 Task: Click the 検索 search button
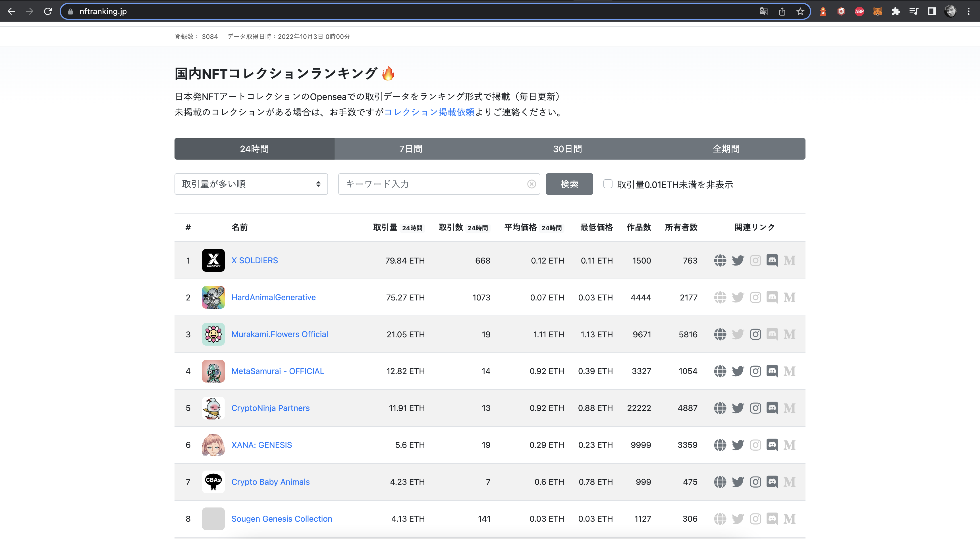click(x=569, y=184)
